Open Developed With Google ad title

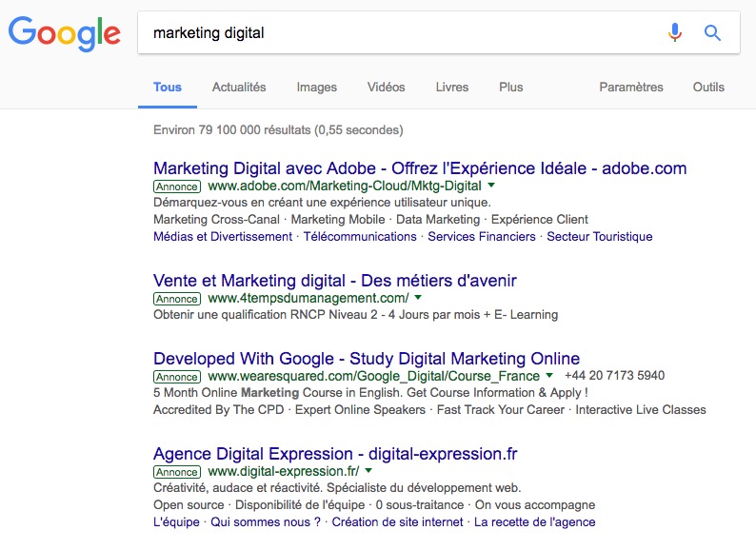tap(367, 359)
